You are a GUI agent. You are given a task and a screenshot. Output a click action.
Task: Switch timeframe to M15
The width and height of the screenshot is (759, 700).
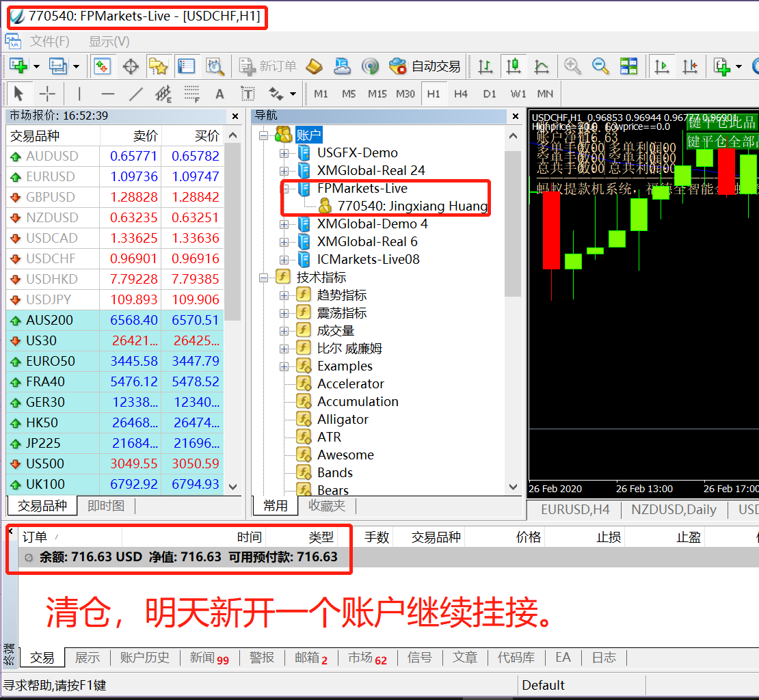coord(377,94)
